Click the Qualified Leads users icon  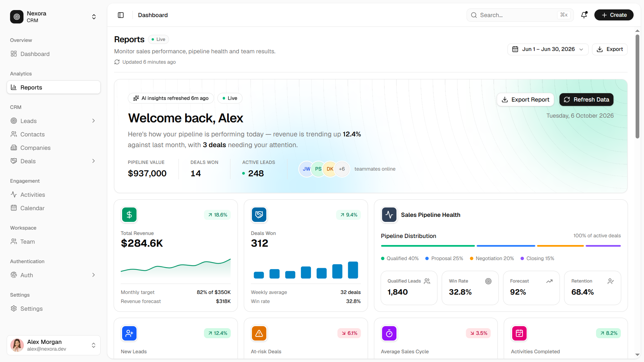[427, 281]
